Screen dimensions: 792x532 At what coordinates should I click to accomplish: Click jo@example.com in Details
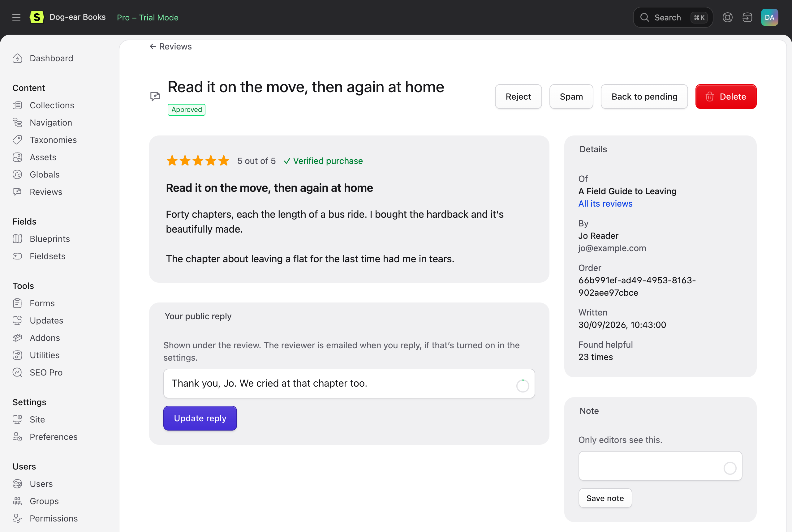coord(612,248)
